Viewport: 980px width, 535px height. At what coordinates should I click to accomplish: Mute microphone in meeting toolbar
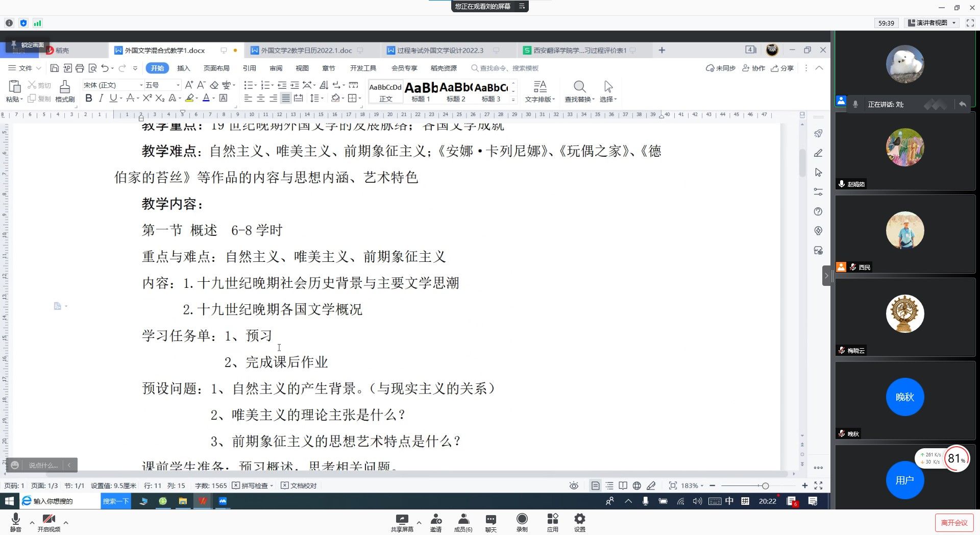click(x=16, y=522)
